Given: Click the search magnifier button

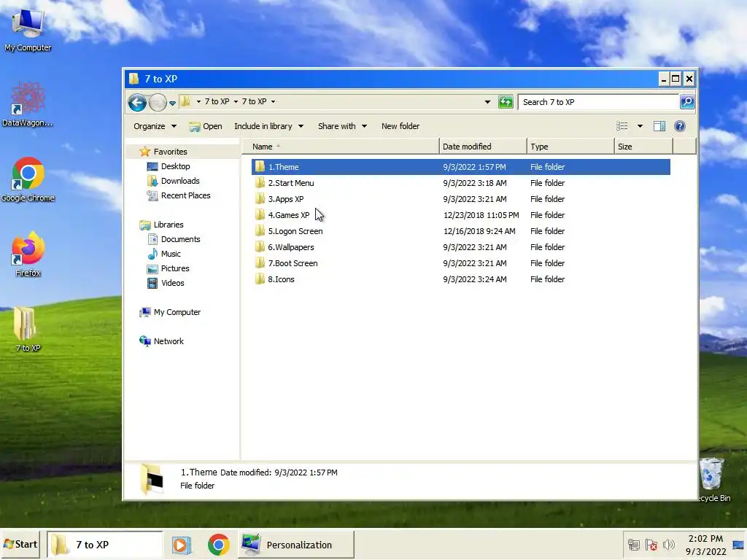Looking at the screenshot, I should tap(687, 102).
